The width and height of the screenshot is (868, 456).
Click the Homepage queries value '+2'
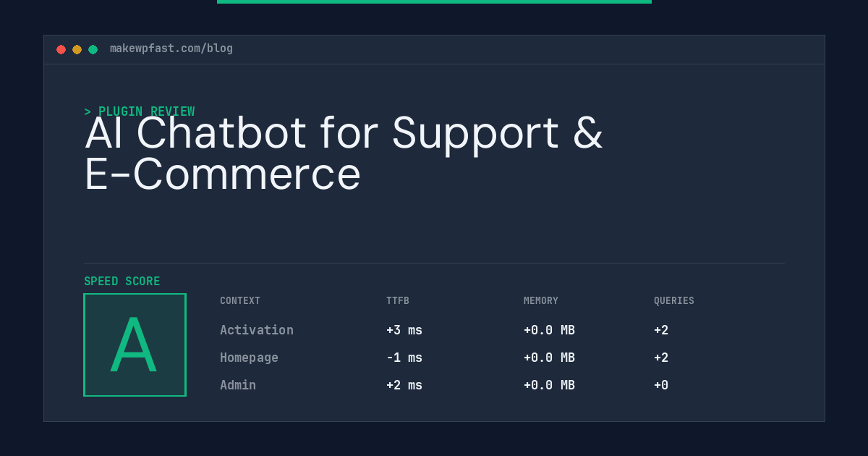[661, 358]
